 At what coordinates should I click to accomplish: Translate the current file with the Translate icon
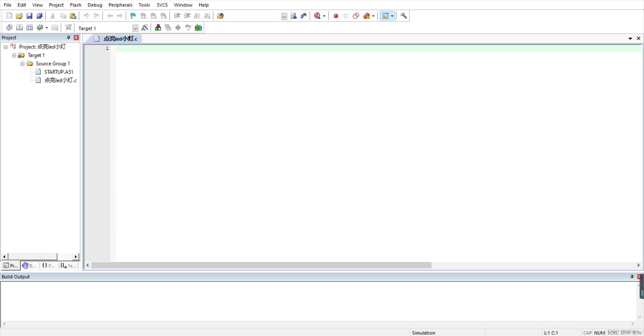point(9,27)
